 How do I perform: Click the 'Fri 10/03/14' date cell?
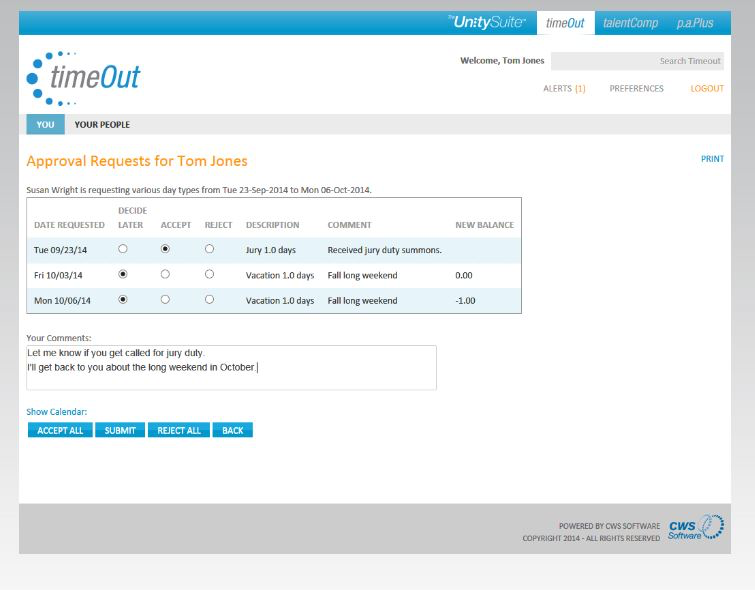[58, 275]
